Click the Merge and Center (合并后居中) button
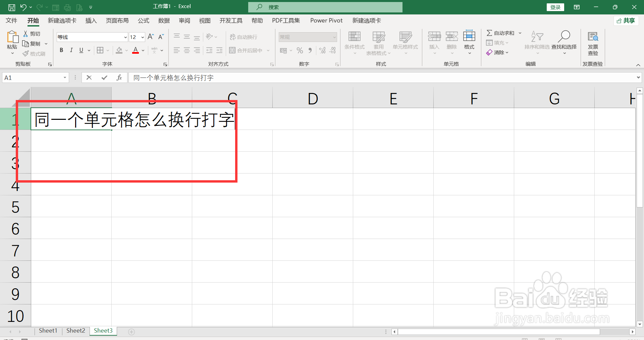 (x=246, y=50)
